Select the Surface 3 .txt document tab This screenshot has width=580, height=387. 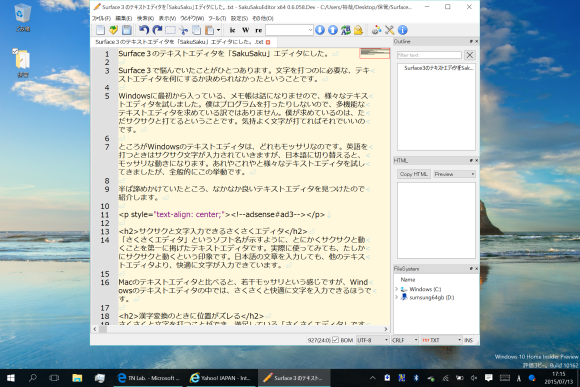(x=180, y=42)
